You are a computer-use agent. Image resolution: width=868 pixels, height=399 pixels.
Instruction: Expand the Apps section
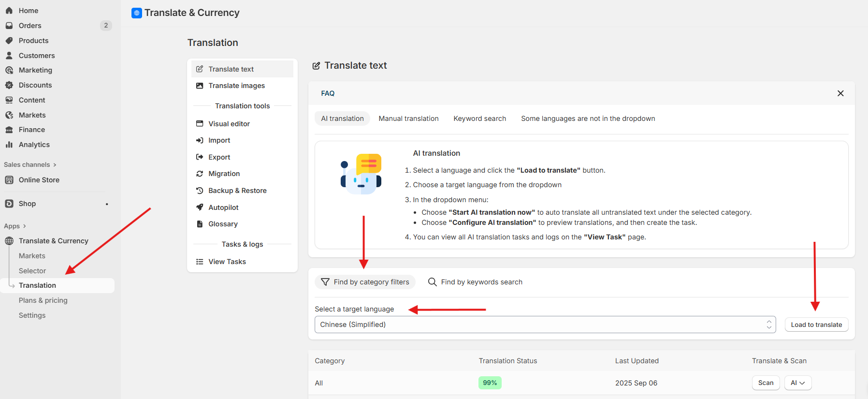[15, 226]
